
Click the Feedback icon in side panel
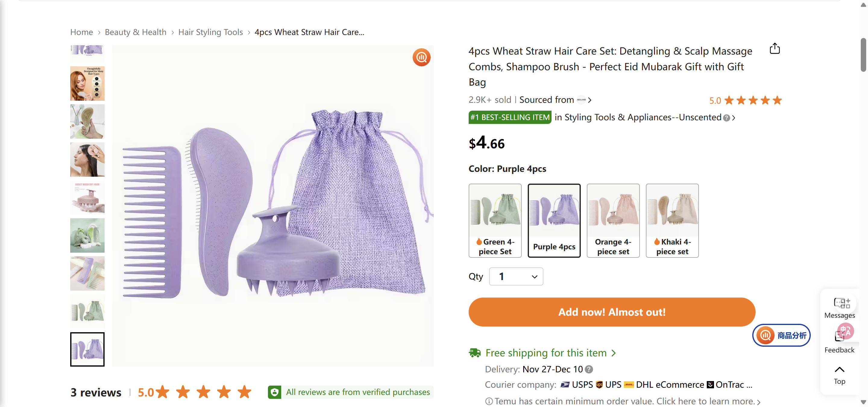[839, 336]
